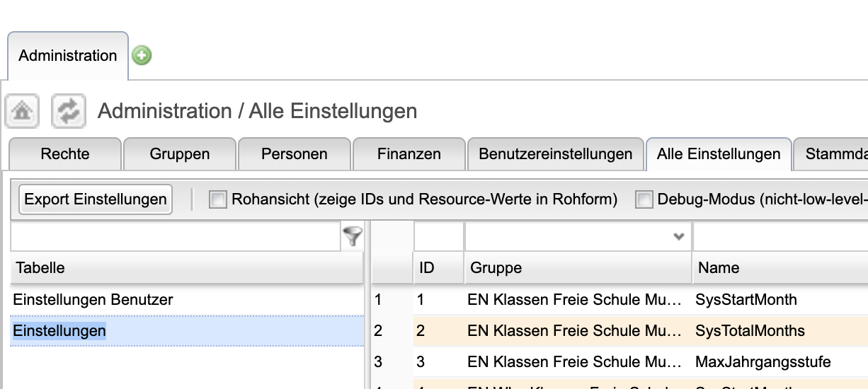Click the ID filter input field

pyautogui.click(x=438, y=236)
